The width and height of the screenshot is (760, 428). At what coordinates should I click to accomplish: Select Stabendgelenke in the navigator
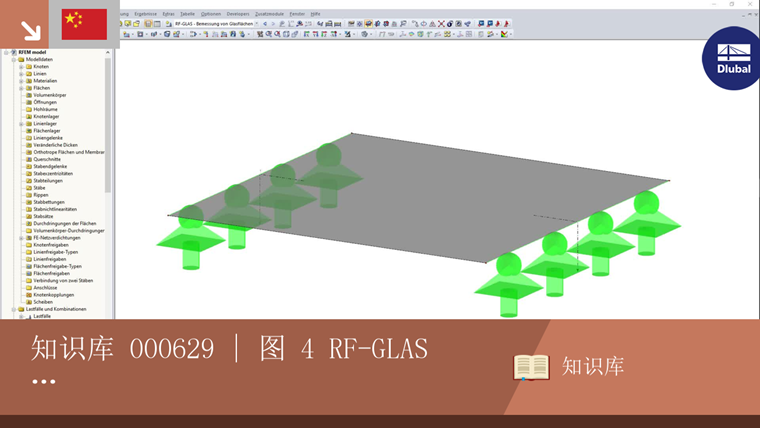pyautogui.click(x=50, y=166)
